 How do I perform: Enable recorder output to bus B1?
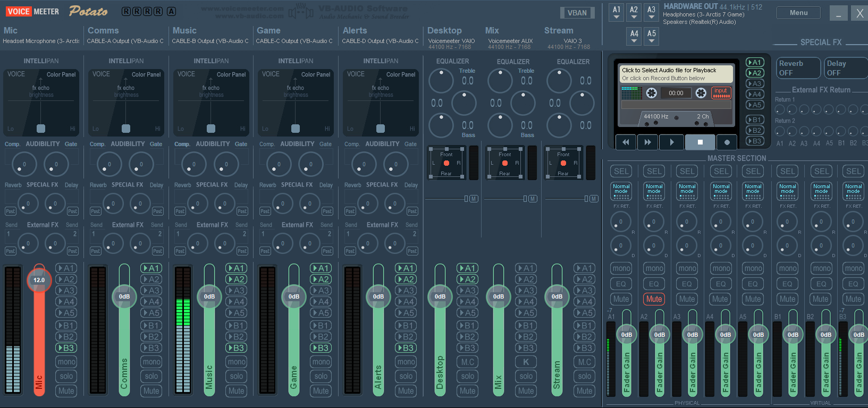tap(754, 120)
